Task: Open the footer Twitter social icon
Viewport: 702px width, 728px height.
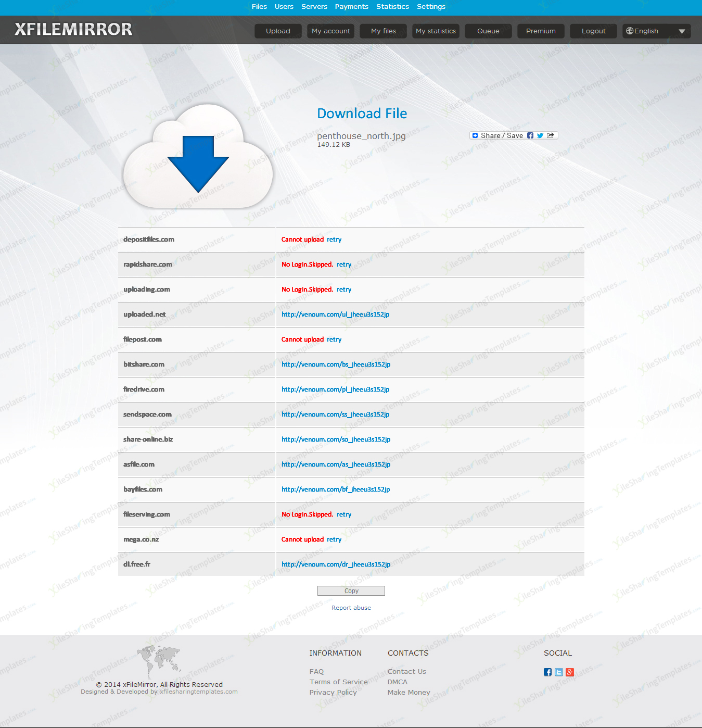Action: click(x=559, y=672)
